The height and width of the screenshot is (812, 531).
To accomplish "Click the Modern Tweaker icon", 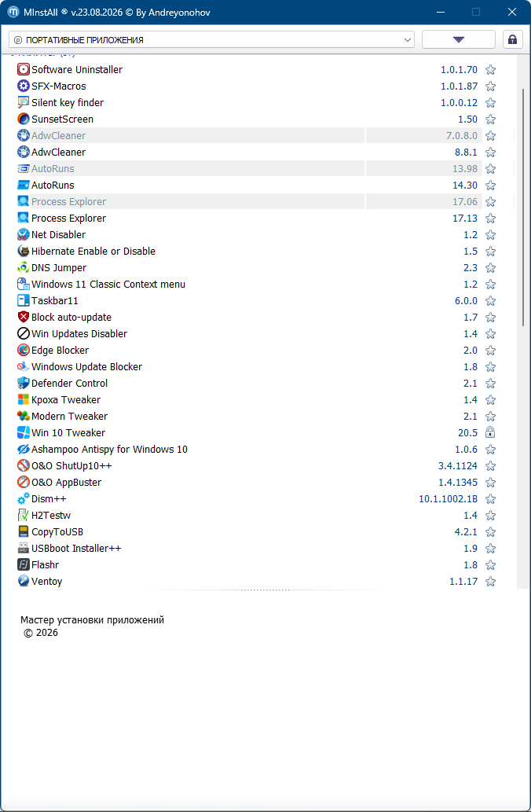I will click(x=24, y=417).
